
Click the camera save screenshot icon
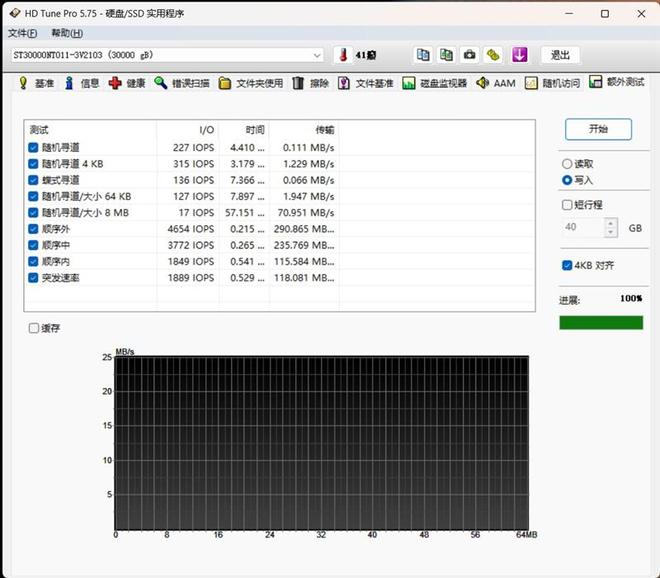(x=469, y=55)
